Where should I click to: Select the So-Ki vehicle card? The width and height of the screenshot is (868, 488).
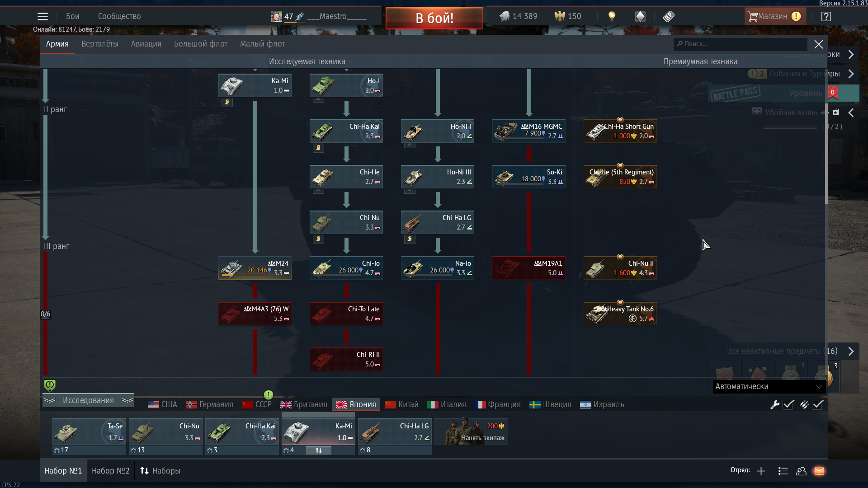tap(529, 177)
